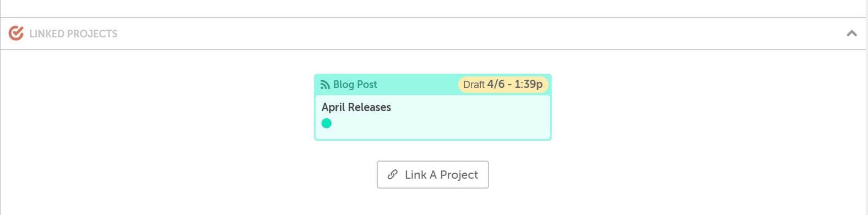Click the yellow Draft badge right edge
The image size is (868, 215).
(546, 84)
